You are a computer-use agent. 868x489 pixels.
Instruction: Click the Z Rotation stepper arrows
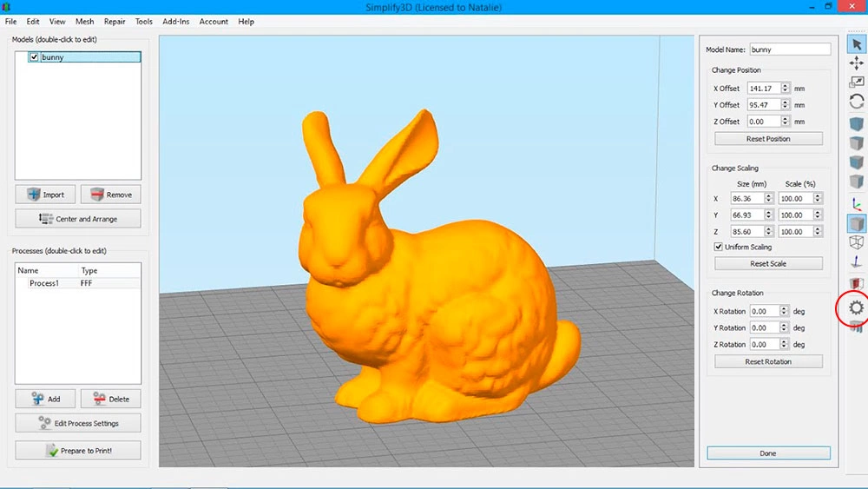point(785,345)
